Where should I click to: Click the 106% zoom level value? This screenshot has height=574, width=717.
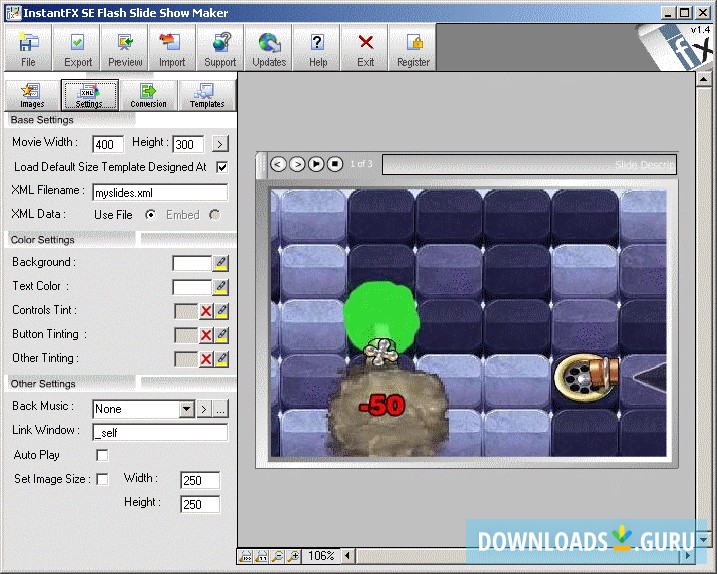click(321, 556)
